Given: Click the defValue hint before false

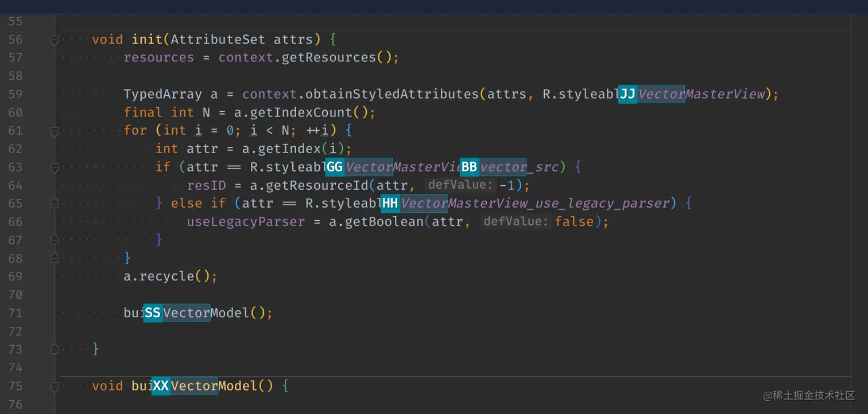Looking at the screenshot, I should click(516, 221).
